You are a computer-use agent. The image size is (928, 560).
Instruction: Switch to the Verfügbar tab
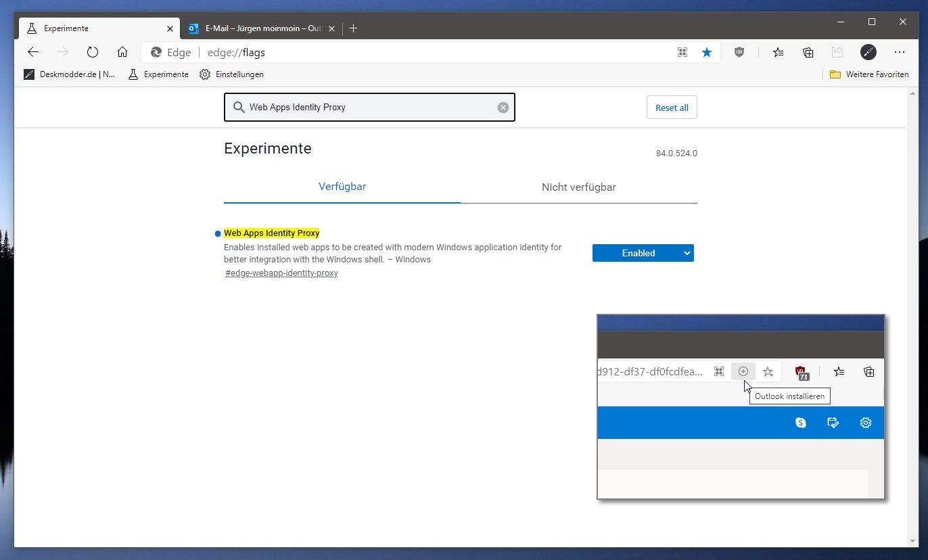342,187
